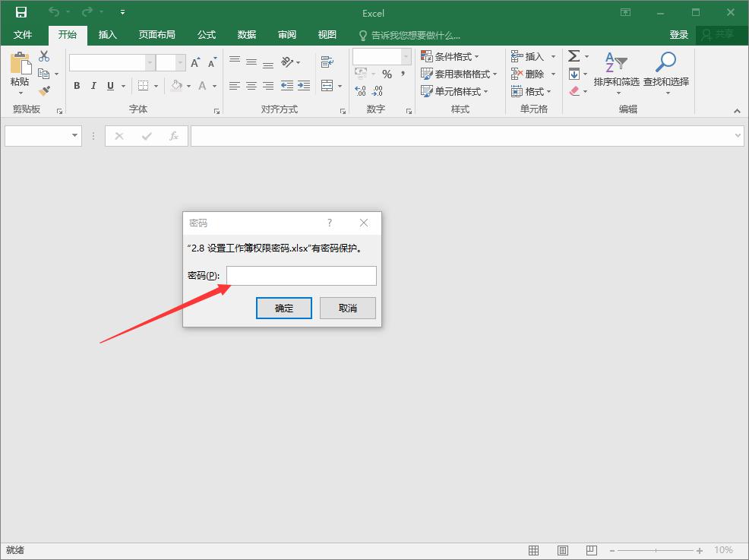Toggle Italic formatting
This screenshot has height=560, width=749.
[x=94, y=86]
